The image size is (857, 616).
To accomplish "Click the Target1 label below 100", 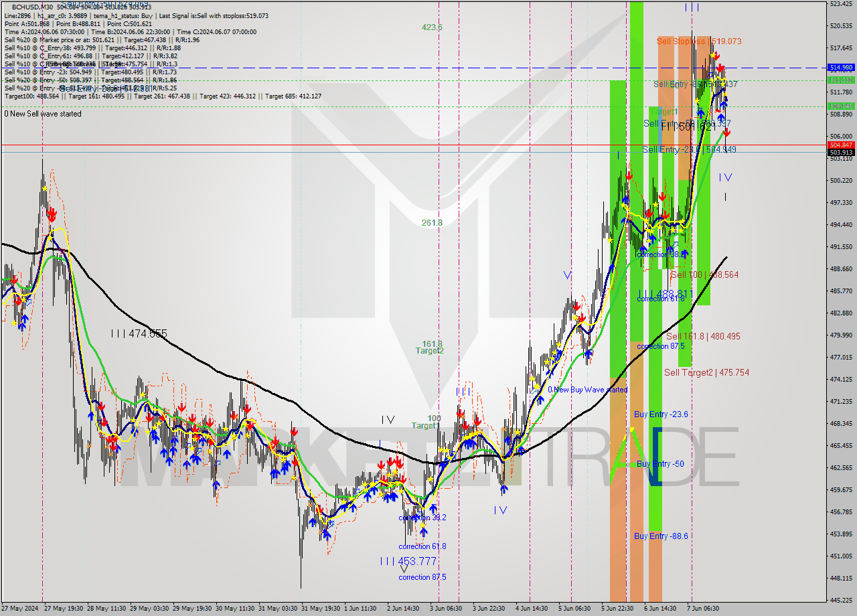I will 425,426.
